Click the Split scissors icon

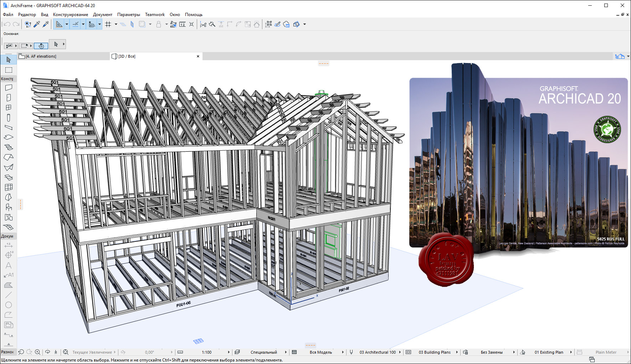point(203,24)
